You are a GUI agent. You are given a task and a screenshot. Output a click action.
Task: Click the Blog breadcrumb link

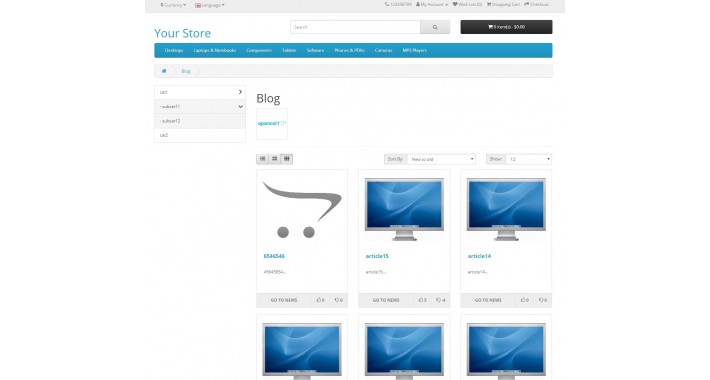pos(186,71)
